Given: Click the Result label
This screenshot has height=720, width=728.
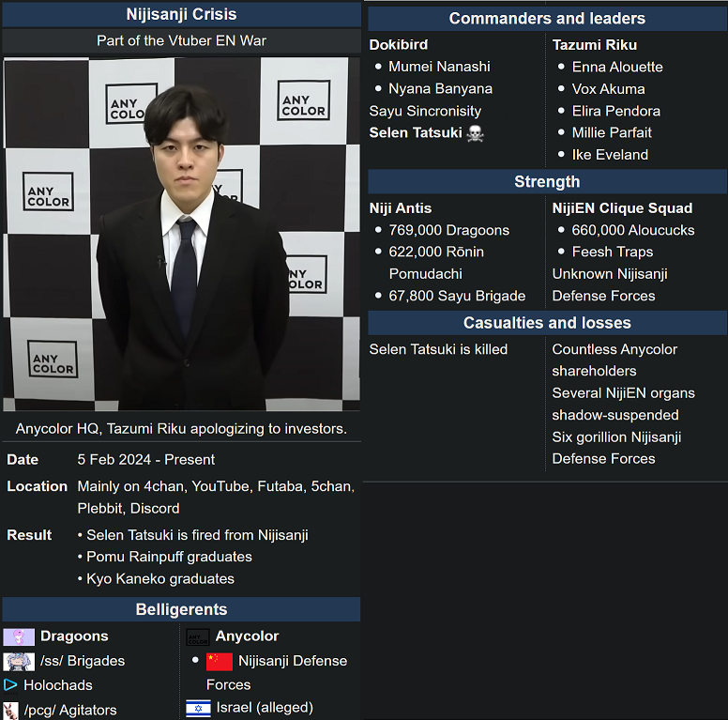Looking at the screenshot, I should tap(29, 535).
